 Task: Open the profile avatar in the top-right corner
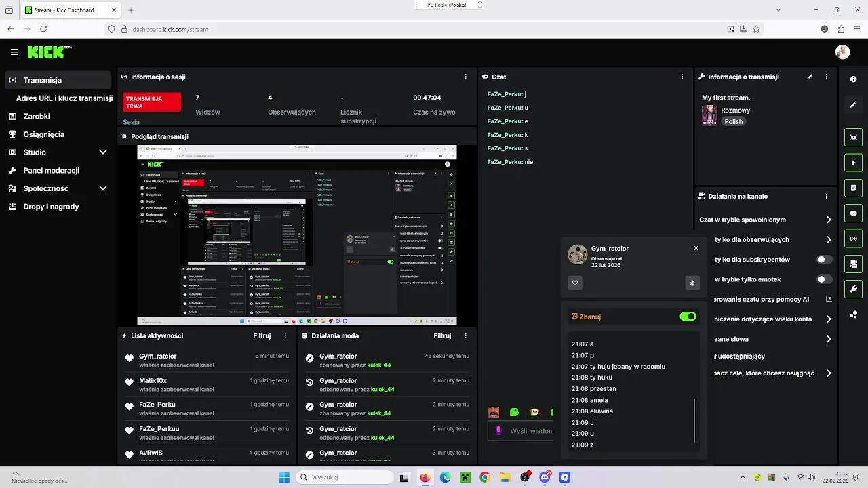tap(842, 52)
